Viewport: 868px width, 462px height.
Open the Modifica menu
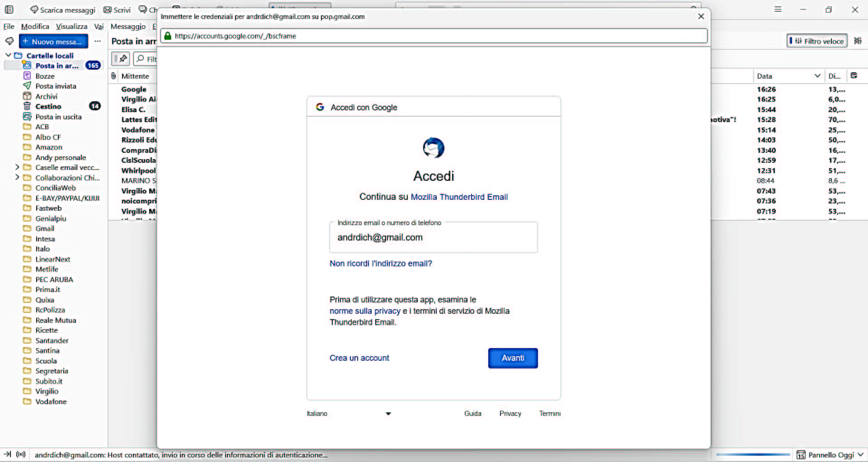[x=35, y=27]
